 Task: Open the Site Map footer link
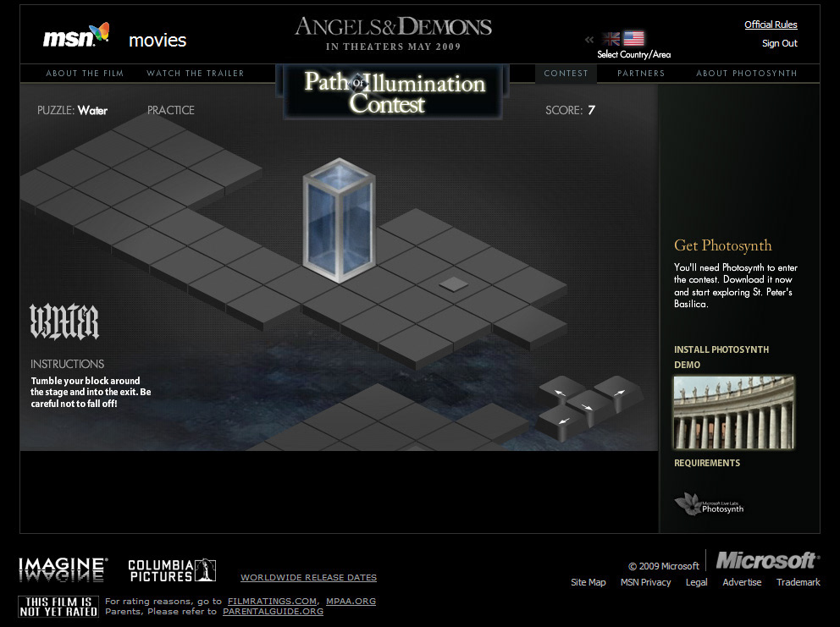pyautogui.click(x=589, y=582)
